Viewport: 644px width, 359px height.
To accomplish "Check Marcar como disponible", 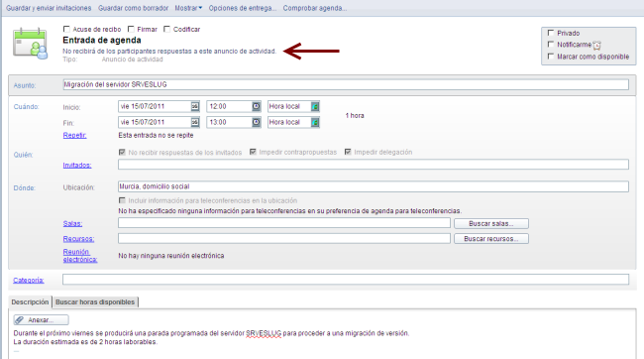I will [551, 57].
